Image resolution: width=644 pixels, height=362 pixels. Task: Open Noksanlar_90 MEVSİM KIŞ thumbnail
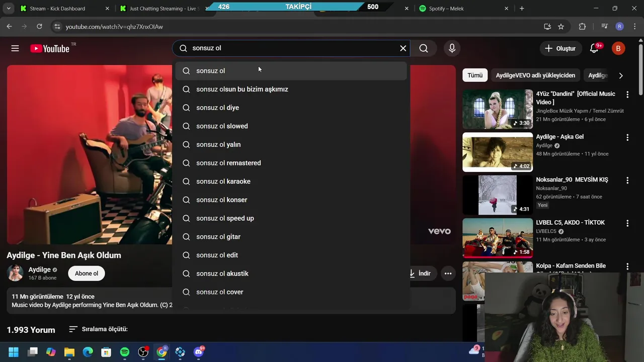coord(498,195)
